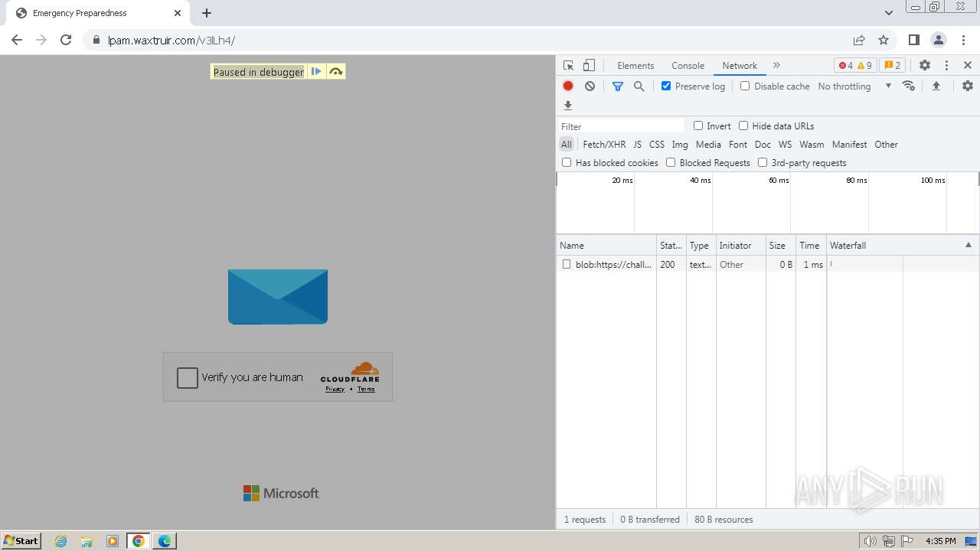This screenshot has width=980, height=551.
Task: Open DevTools settings gear
Action: (x=925, y=66)
